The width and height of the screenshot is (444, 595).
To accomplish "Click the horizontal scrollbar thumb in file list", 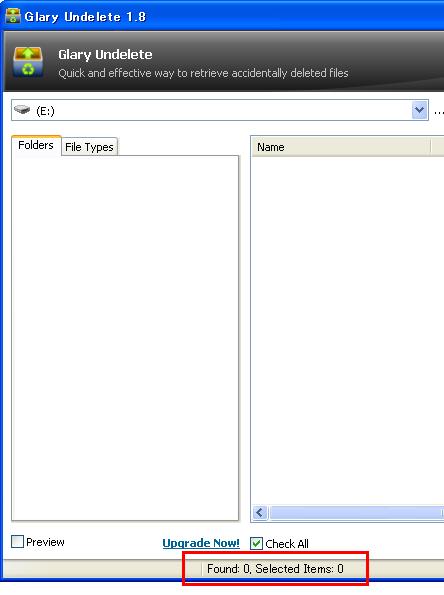I will pos(356,513).
